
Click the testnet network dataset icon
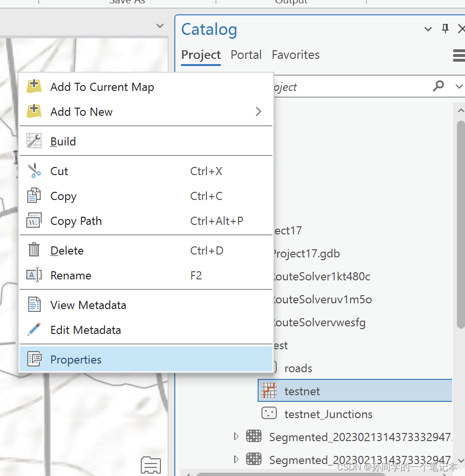269,391
